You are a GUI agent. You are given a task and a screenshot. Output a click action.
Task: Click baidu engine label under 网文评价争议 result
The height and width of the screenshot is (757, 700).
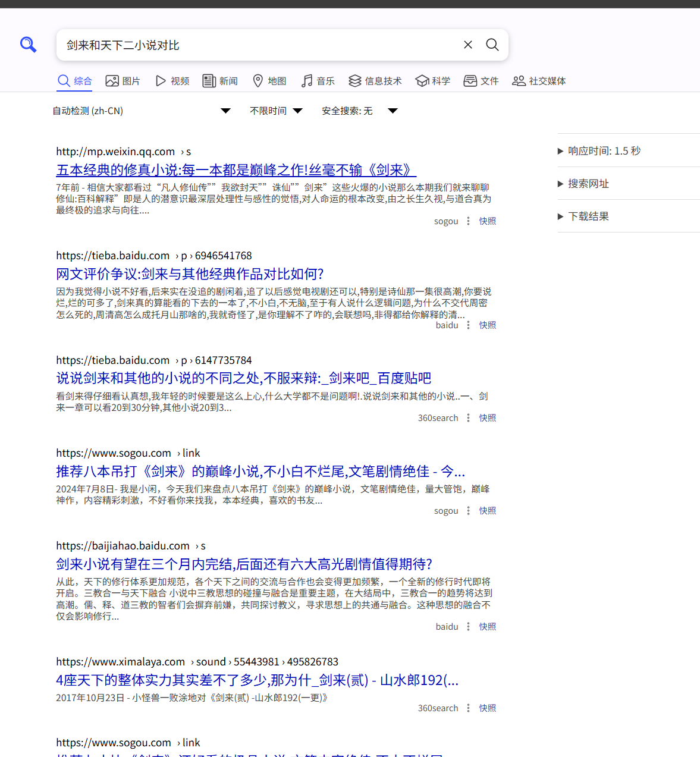pyautogui.click(x=447, y=325)
